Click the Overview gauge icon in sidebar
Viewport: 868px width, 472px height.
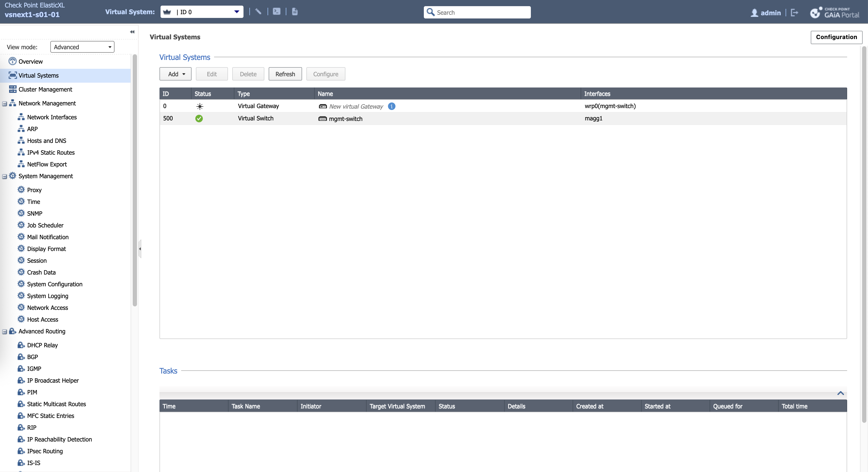13,61
